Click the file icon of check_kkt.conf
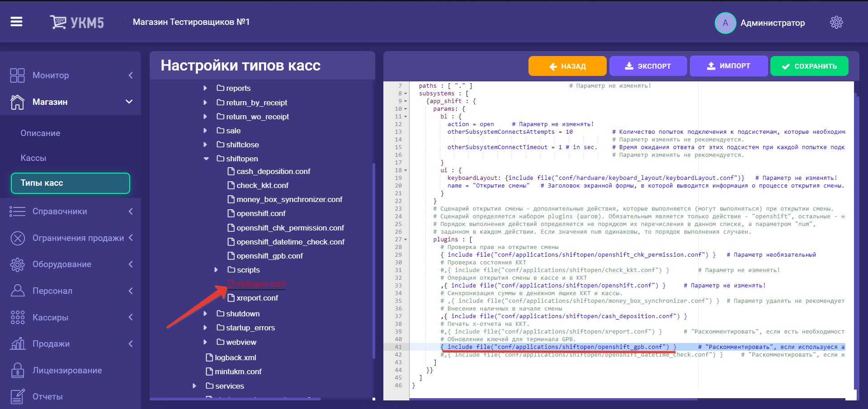The width and height of the screenshot is (868, 409). 231,185
